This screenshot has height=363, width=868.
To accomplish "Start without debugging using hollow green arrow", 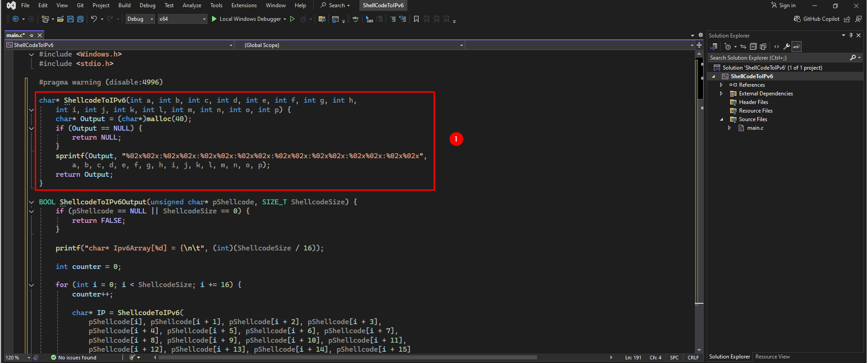I will click(x=292, y=19).
